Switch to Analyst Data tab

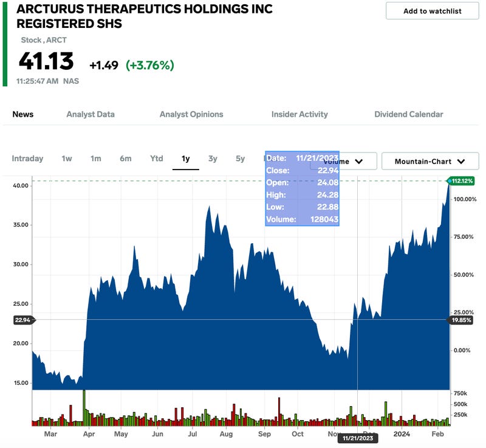click(91, 114)
